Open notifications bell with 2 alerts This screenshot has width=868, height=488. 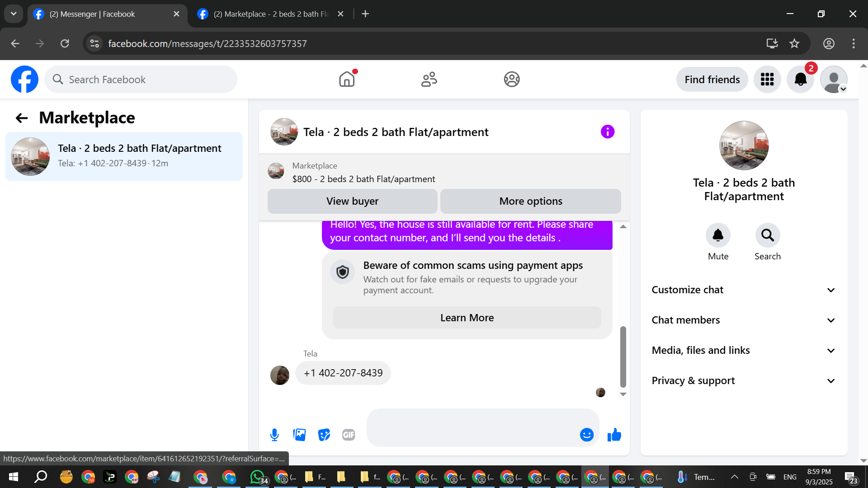click(x=801, y=80)
